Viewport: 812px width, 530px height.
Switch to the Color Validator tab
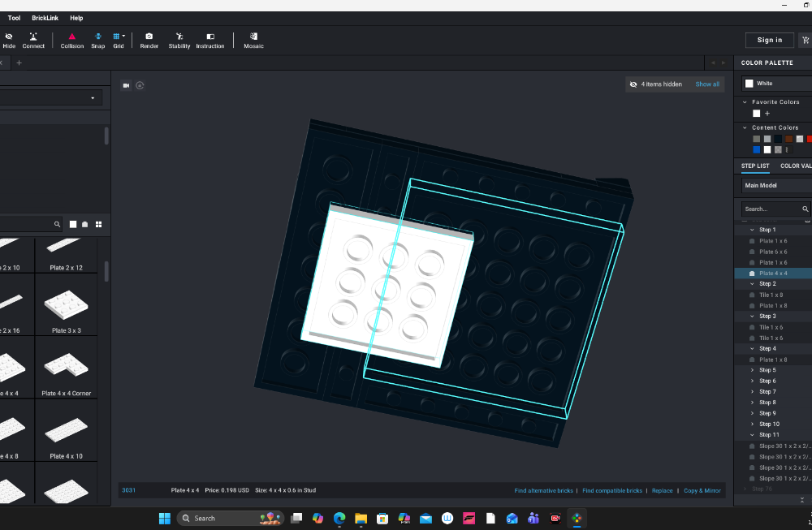795,166
